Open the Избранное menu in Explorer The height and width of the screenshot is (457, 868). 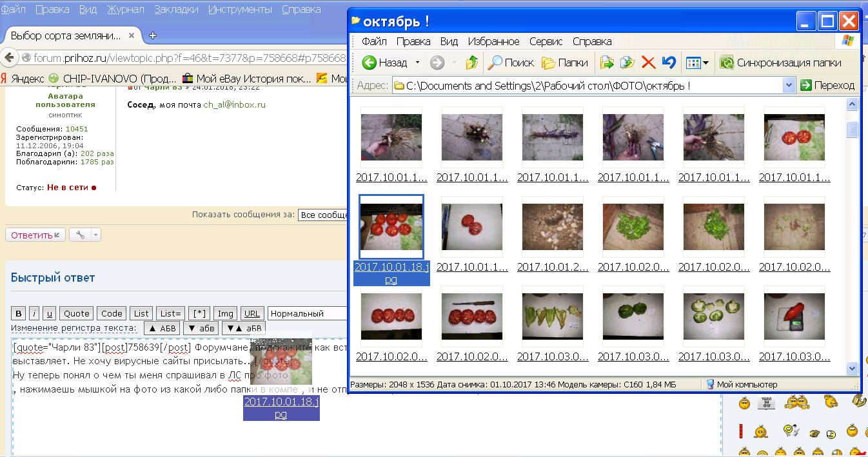pos(493,41)
